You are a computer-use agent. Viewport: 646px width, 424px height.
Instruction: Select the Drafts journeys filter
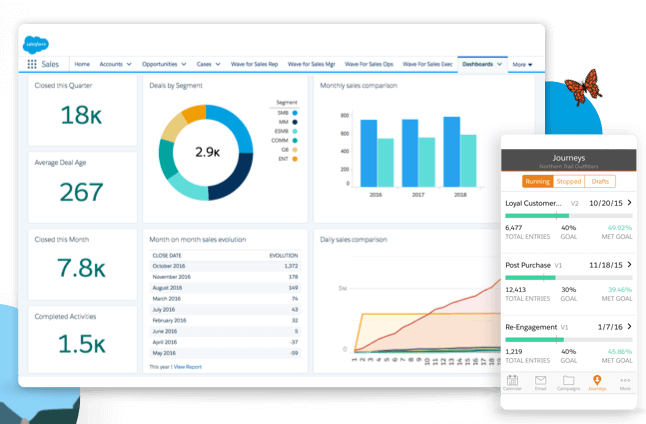pyautogui.click(x=600, y=181)
